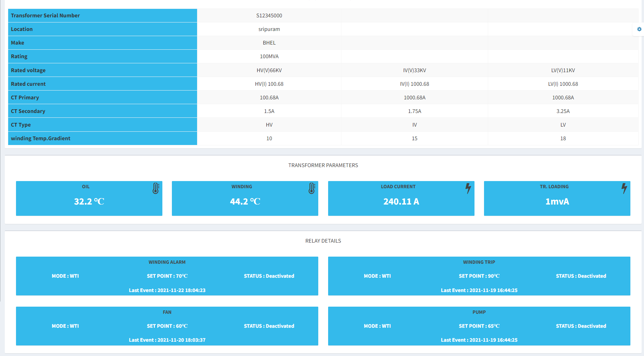Select the PUMP relay card title
The image size is (644, 356).
[x=479, y=312]
